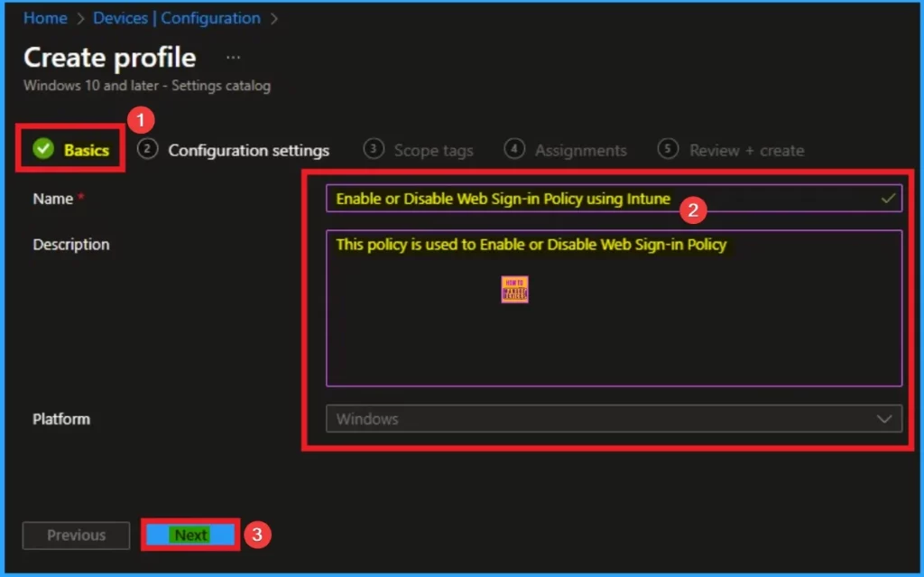Select the Basics step tab

[70, 150]
